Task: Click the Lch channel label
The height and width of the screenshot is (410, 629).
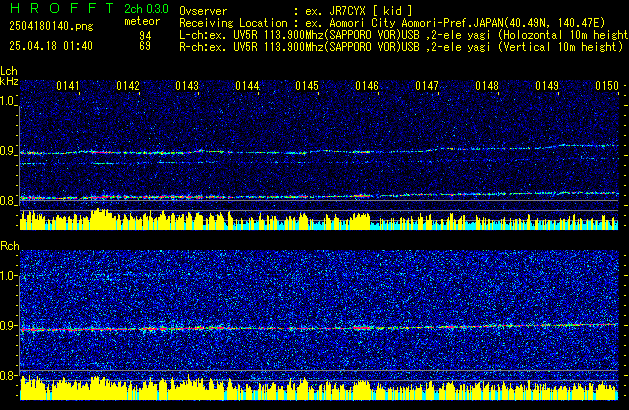Action: click(x=9, y=71)
